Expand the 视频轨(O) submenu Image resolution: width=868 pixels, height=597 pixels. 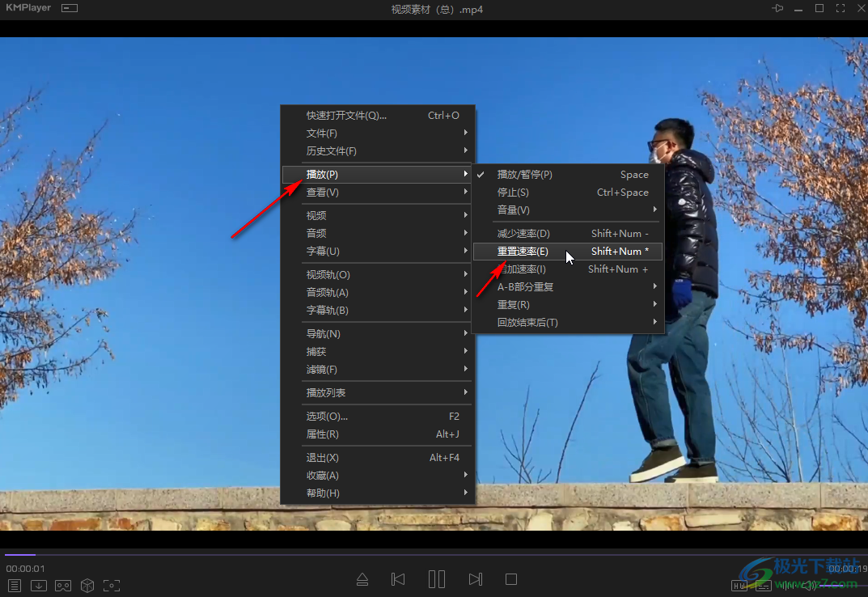[x=379, y=275]
